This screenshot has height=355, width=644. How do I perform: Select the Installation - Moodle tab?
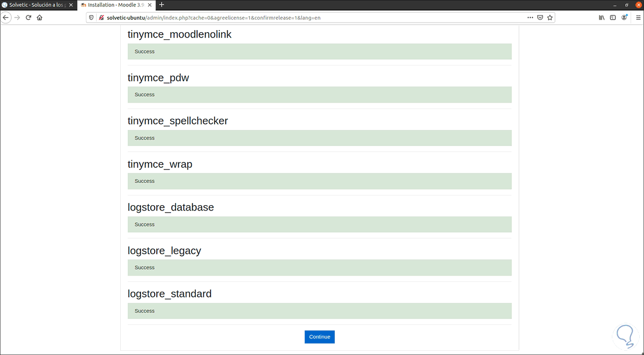point(113,4)
